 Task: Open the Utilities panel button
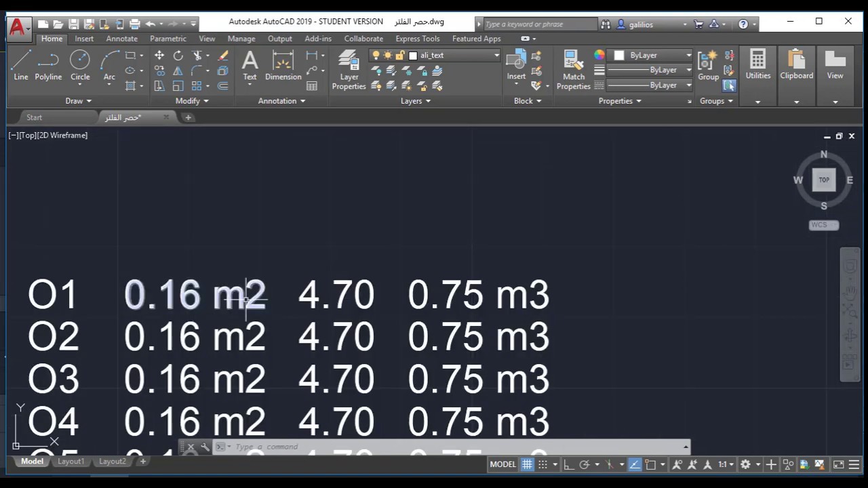point(757,75)
